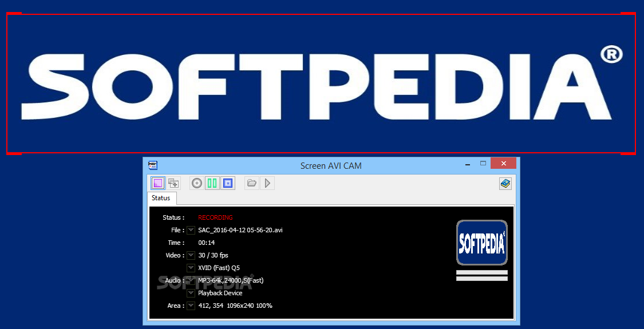
Task: Click the 412, 354 1096x240 100% area text
Action: click(x=235, y=306)
